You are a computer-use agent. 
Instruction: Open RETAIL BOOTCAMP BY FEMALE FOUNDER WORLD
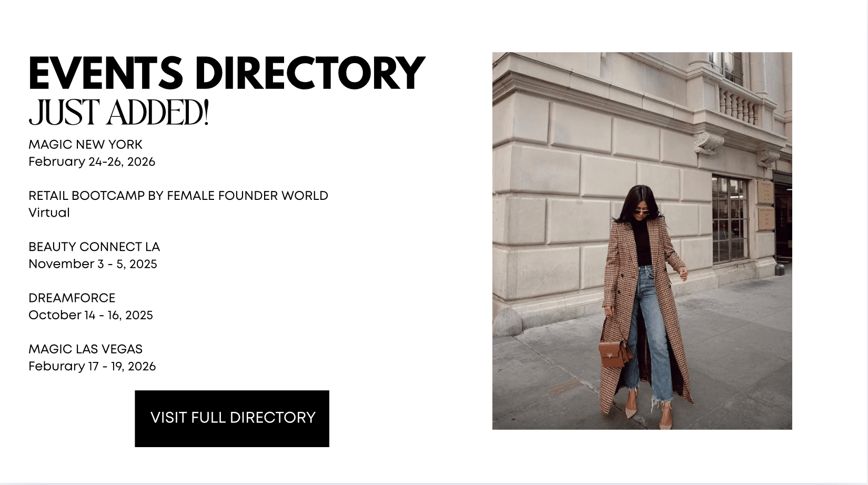[178, 196]
